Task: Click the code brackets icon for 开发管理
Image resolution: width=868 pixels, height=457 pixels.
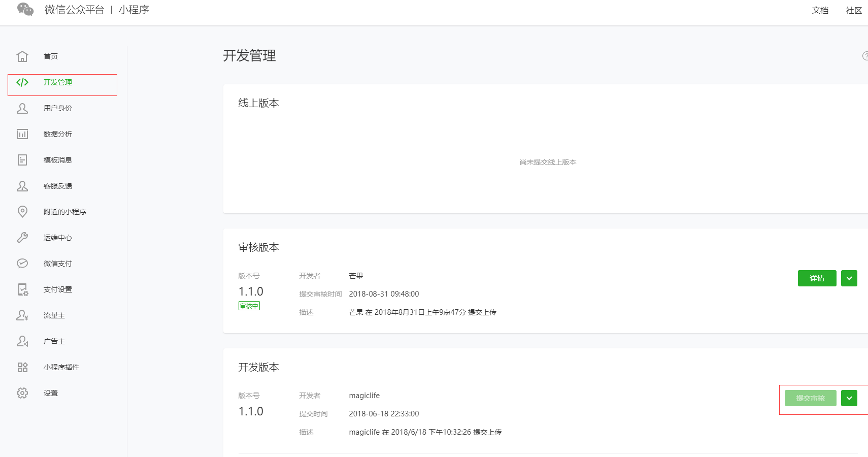Action: click(x=22, y=82)
